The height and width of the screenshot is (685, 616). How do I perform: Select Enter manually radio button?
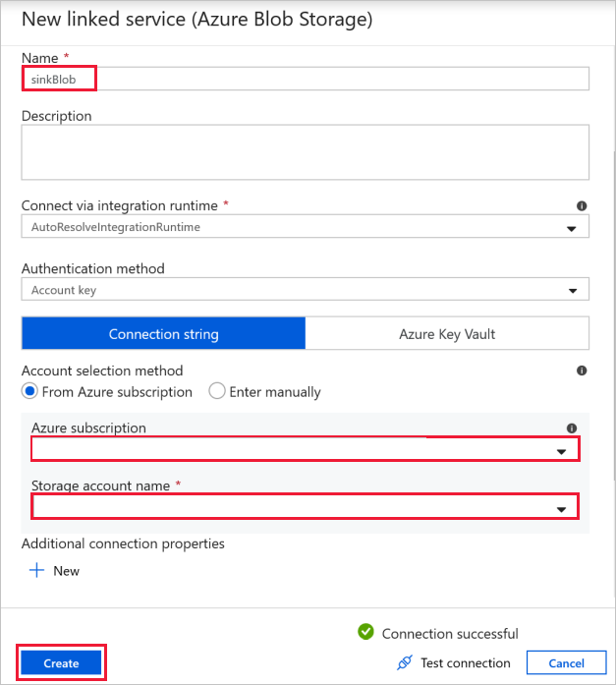pyautogui.click(x=217, y=391)
